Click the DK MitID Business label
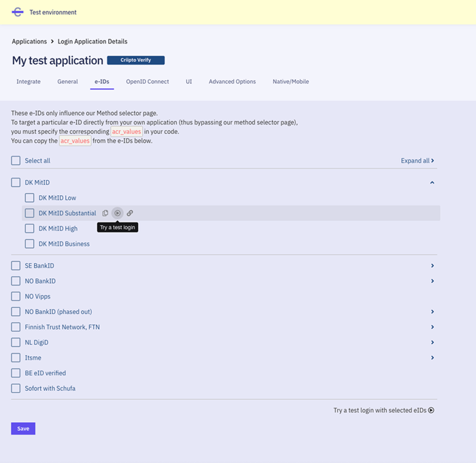Screen dimensions: 476x463 64,244
